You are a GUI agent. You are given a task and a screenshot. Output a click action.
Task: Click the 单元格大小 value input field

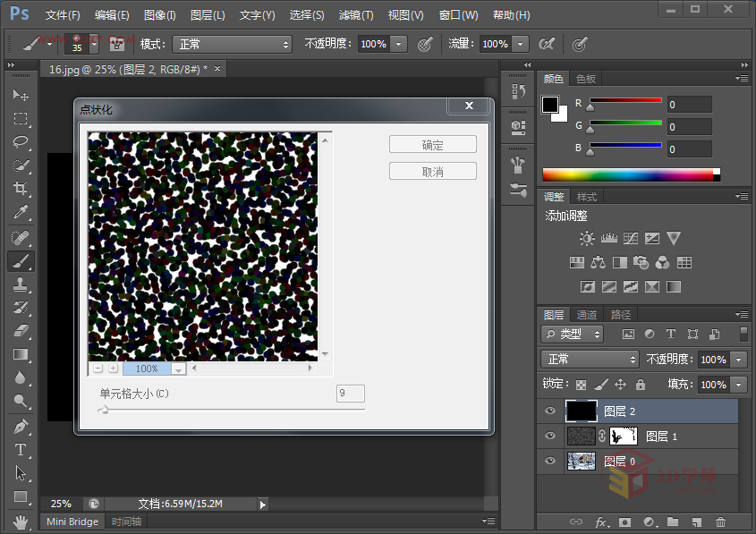350,394
